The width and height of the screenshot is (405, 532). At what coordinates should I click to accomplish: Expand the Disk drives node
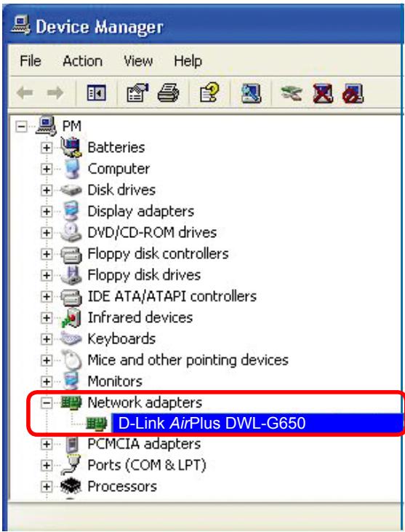click(47, 190)
